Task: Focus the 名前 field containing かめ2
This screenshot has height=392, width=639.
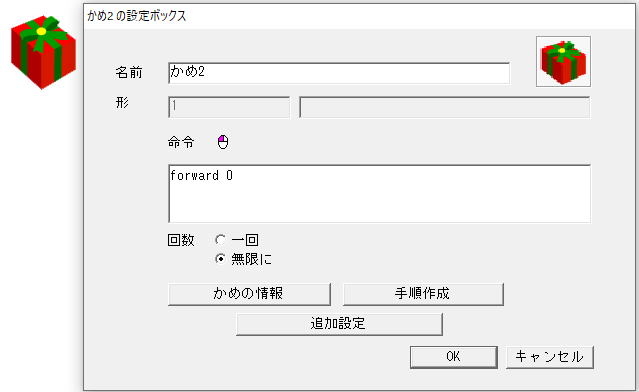Action: pos(339,73)
